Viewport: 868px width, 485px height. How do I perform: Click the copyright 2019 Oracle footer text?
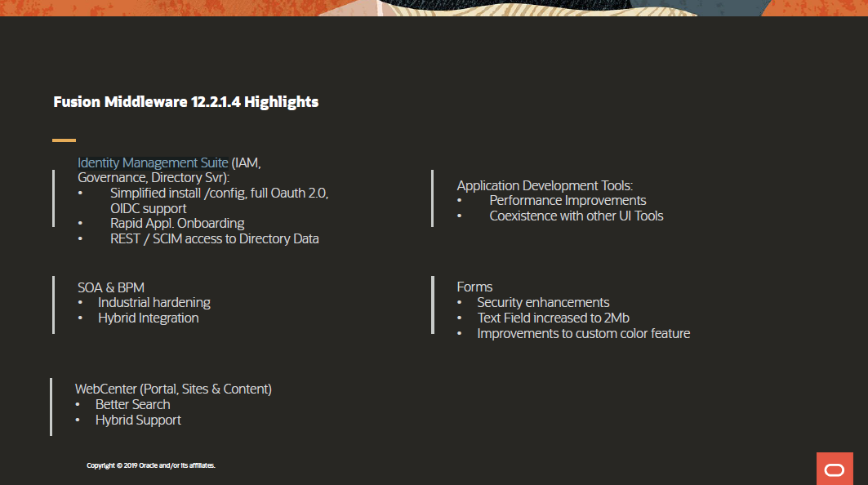(150, 465)
